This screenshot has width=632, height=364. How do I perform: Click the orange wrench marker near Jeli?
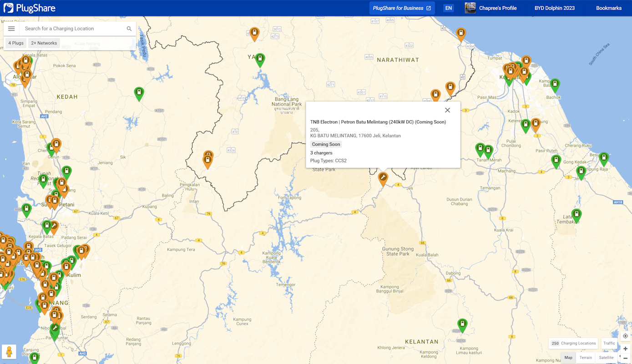(x=383, y=178)
